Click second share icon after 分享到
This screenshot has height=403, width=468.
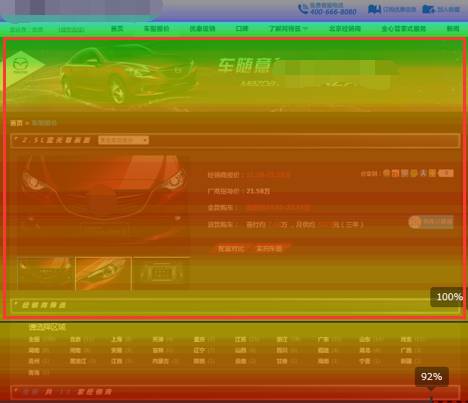point(395,173)
